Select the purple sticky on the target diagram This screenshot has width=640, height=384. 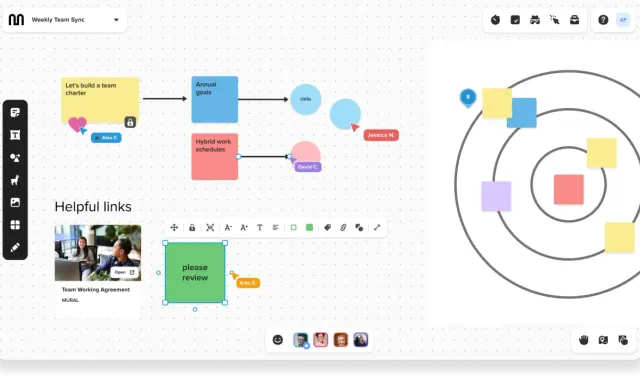click(x=496, y=196)
